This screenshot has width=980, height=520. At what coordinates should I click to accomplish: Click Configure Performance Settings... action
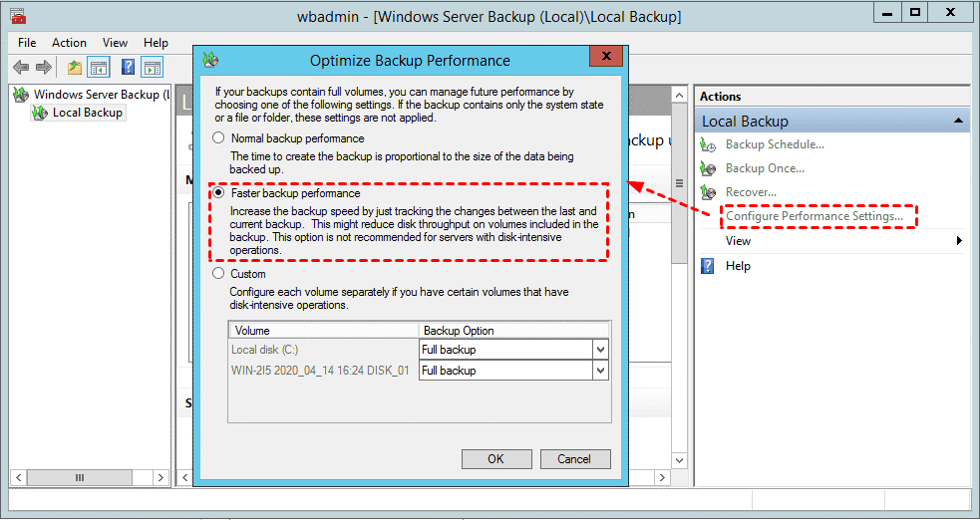click(815, 216)
